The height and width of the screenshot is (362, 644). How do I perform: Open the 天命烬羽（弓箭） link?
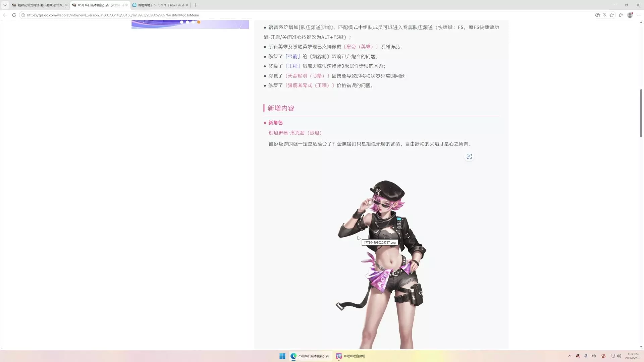307,76
